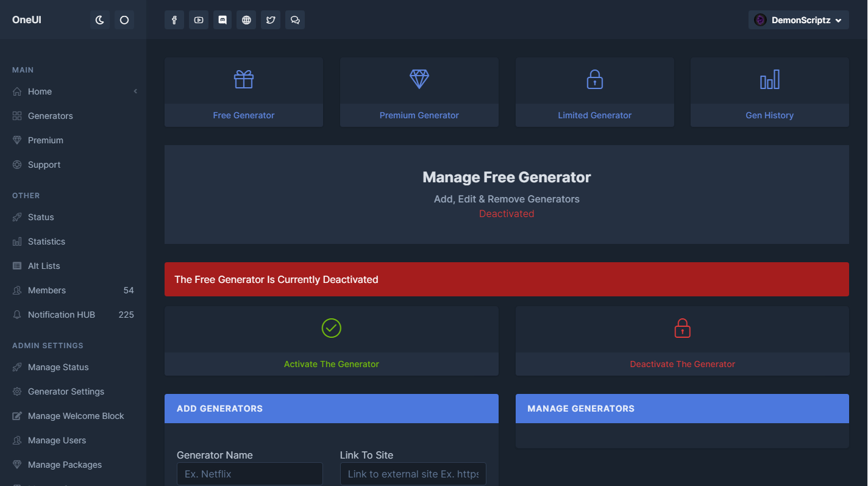Open the YouTube icon link
The width and height of the screenshot is (868, 486).
click(199, 20)
